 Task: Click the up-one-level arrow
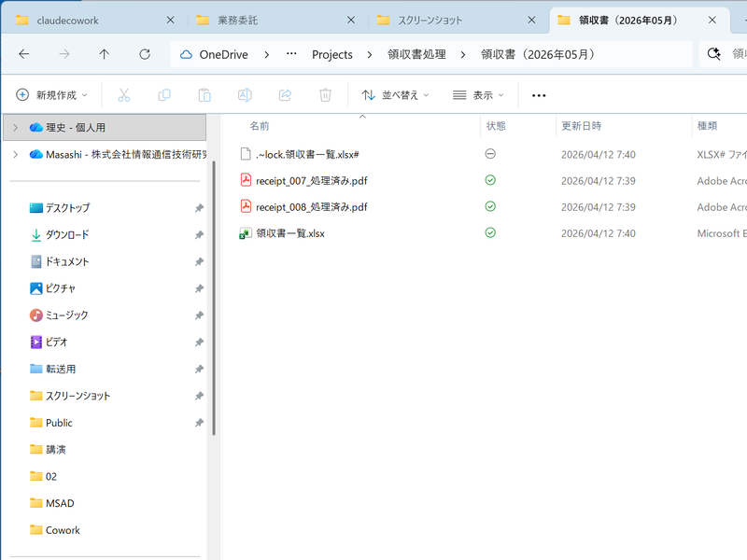pyautogui.click(x=103, y=54)
